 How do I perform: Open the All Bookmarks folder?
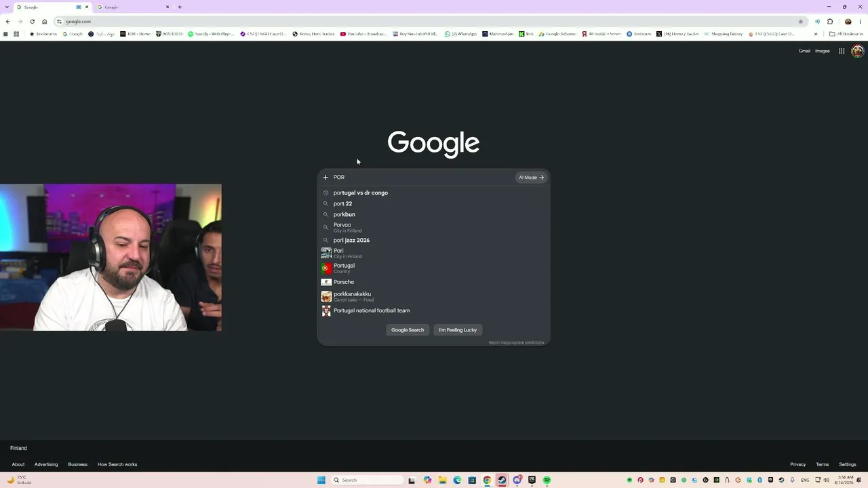coord(846,34)
